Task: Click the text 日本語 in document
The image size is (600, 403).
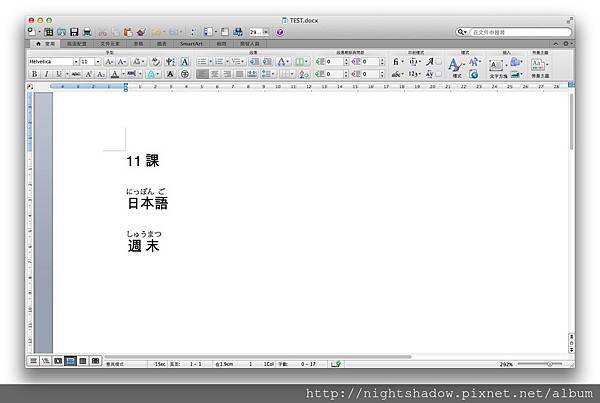Action: click(148, 203)
